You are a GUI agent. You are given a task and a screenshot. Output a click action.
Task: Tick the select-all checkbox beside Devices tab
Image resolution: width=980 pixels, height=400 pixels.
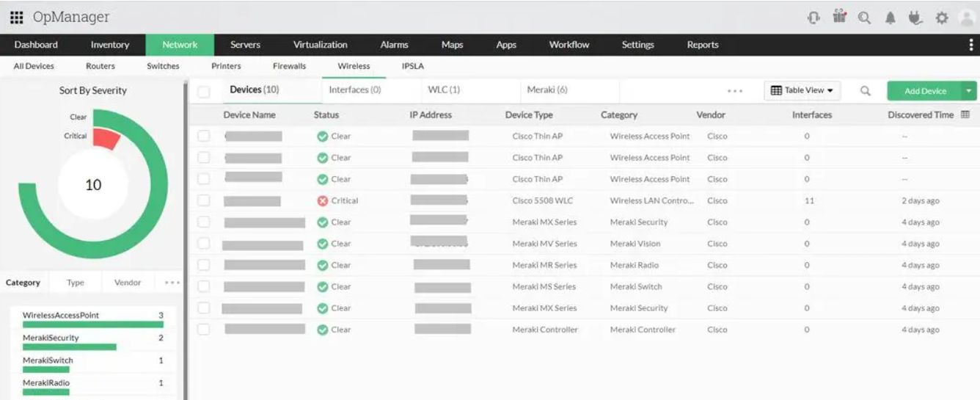204,92
